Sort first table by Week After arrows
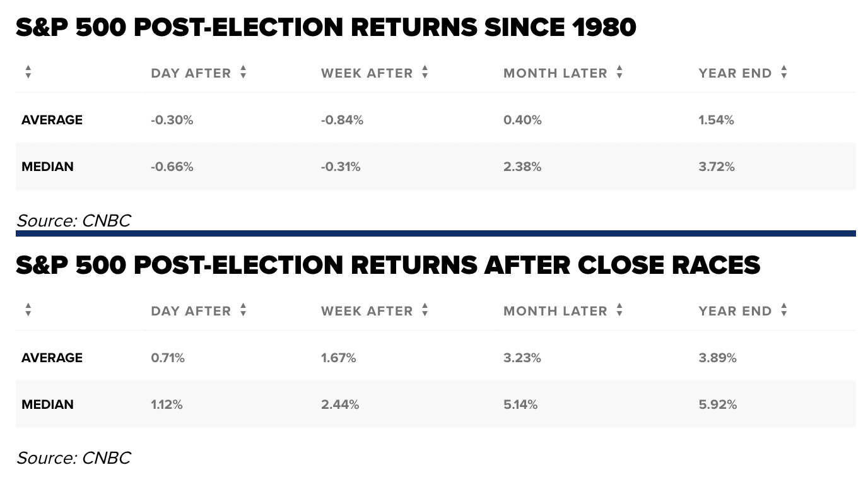 point(425,73)
